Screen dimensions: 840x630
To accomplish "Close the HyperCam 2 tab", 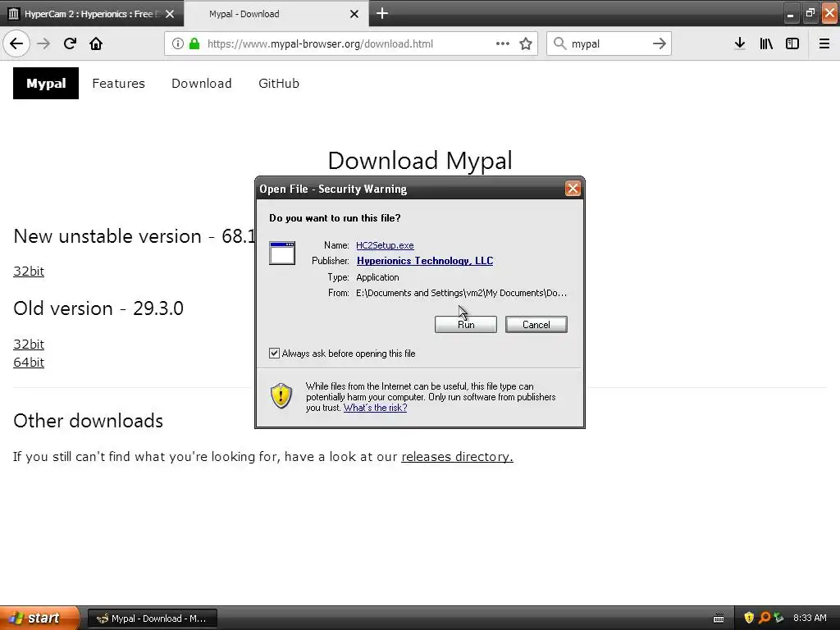I will [x=170, y=14].
